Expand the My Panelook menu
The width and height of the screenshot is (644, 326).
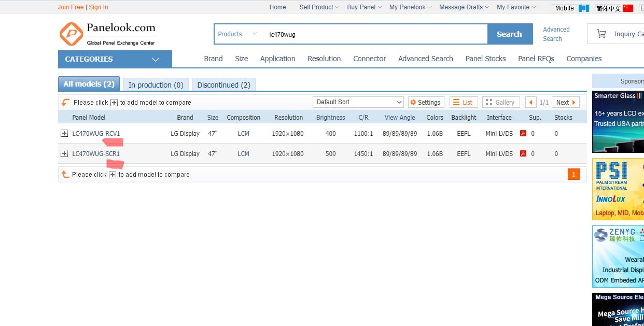[410, 7]
